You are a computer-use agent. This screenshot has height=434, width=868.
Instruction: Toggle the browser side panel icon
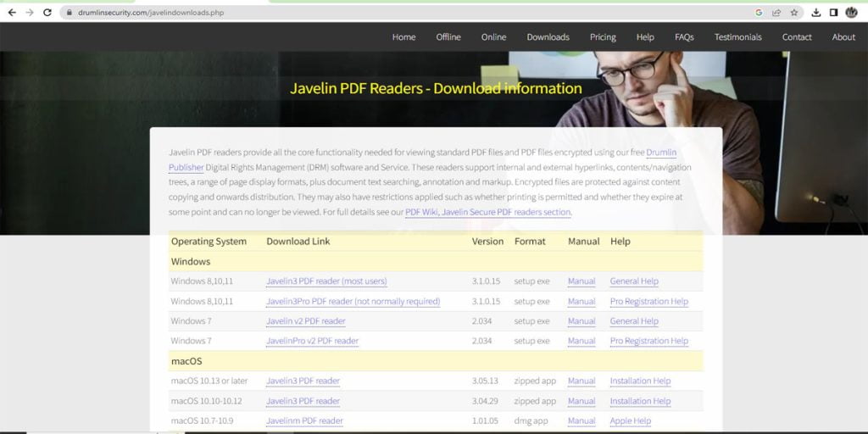(834, 12)
